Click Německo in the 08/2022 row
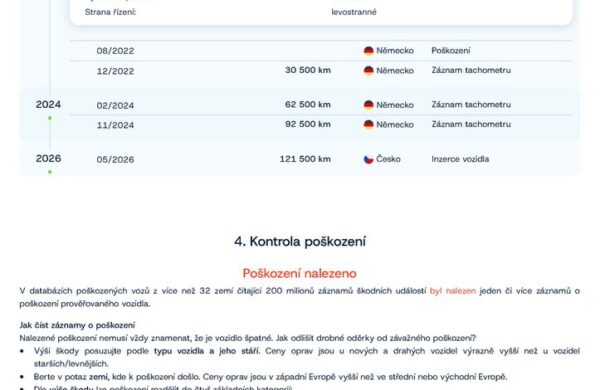The width and height of the screenshot is (600, 390). (395, 51)
